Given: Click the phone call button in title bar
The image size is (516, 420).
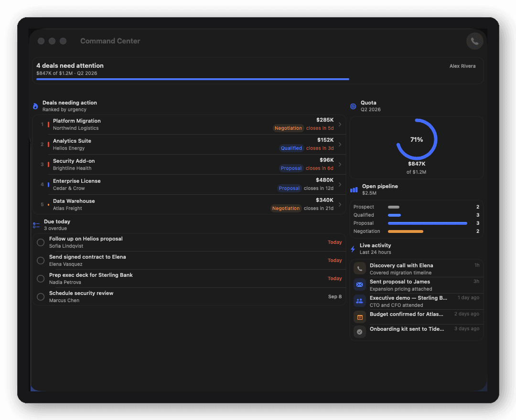Looking at the screenshot, I should click(x=474, y=41).
